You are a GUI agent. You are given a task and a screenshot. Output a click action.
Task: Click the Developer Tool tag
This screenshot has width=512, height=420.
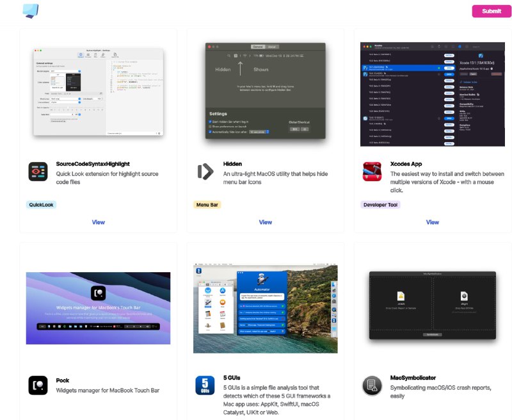click(380, 205)
